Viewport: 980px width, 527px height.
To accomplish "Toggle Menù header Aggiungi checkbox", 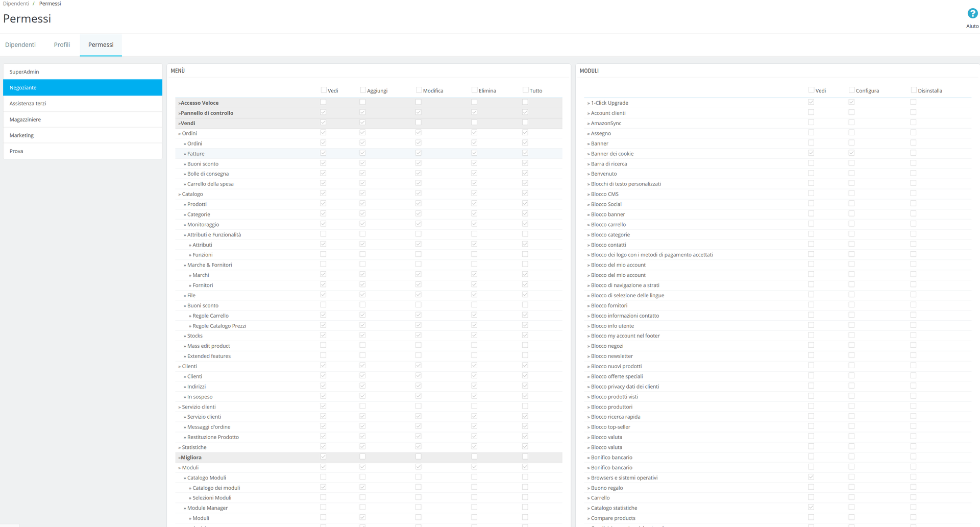I will tap(363, 90).
